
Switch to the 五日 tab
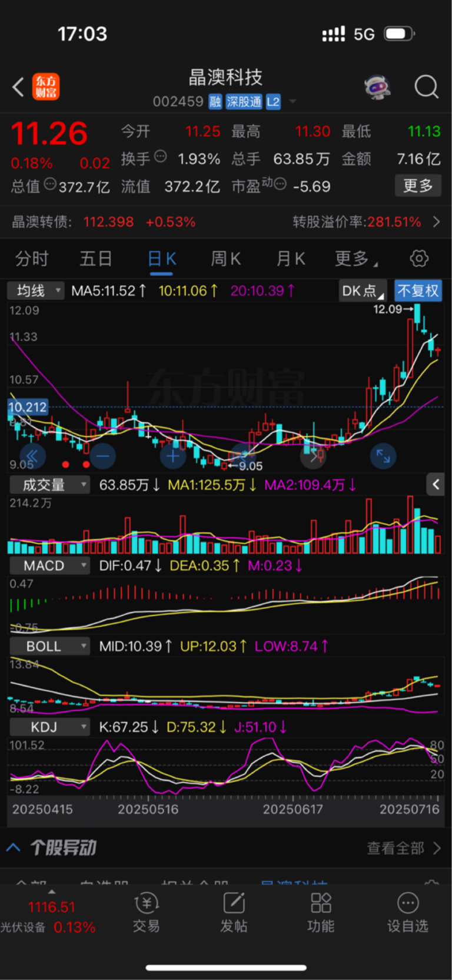96,259
